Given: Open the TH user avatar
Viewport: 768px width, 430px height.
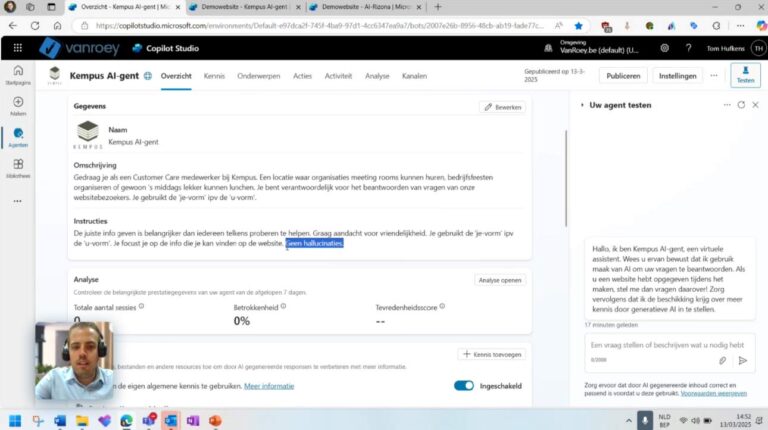Looking at the screenshot, I should coord(759,48).
